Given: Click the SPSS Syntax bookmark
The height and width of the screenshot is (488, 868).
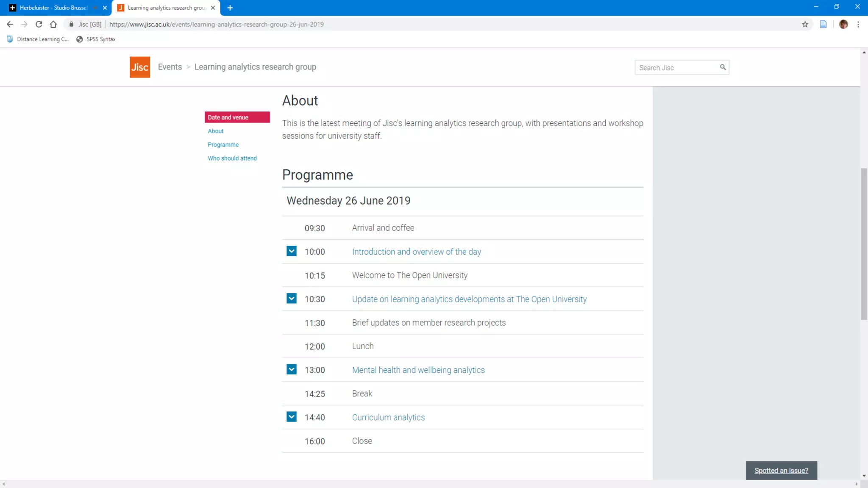Looking at the screenshot, I should tap(96, 39).
